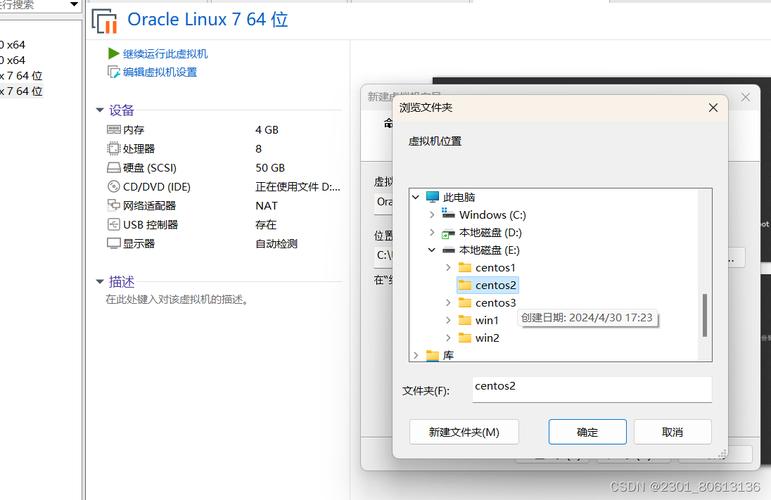This screenshot has width=771, height=500.
Task: Select the CD/DVD (IDE) device icon
Action: (x=114, y=187)
